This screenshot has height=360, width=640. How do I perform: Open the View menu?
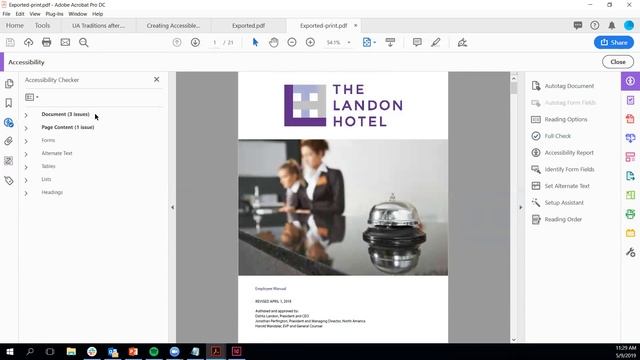pos(35,14)
